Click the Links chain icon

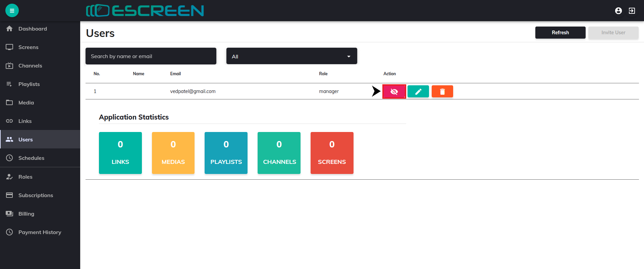point(9,121)
